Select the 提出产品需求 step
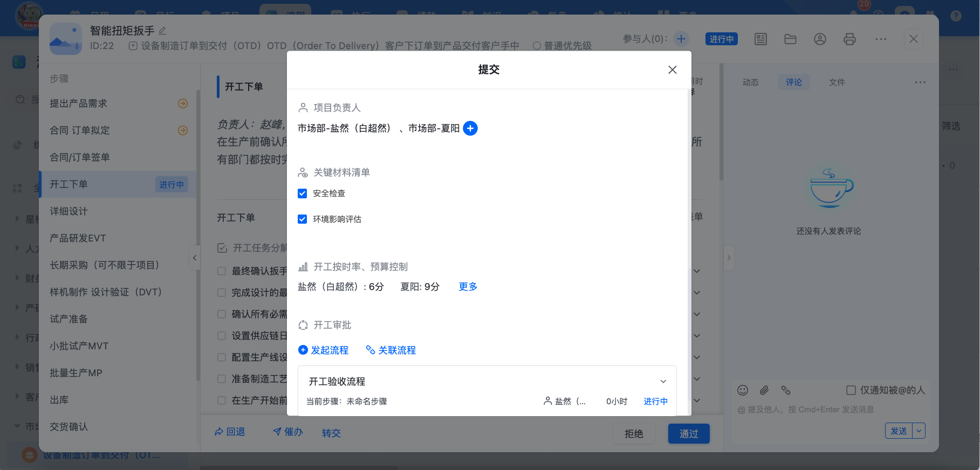The height and width of the screenshot is (470, 980). coord(118,103)
